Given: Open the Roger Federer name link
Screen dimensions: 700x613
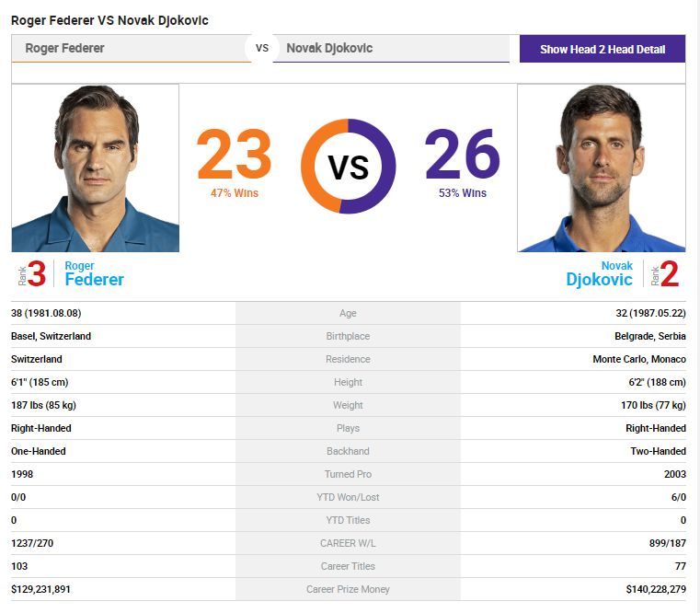Looking at the screenshot, I should click(94, 273).
